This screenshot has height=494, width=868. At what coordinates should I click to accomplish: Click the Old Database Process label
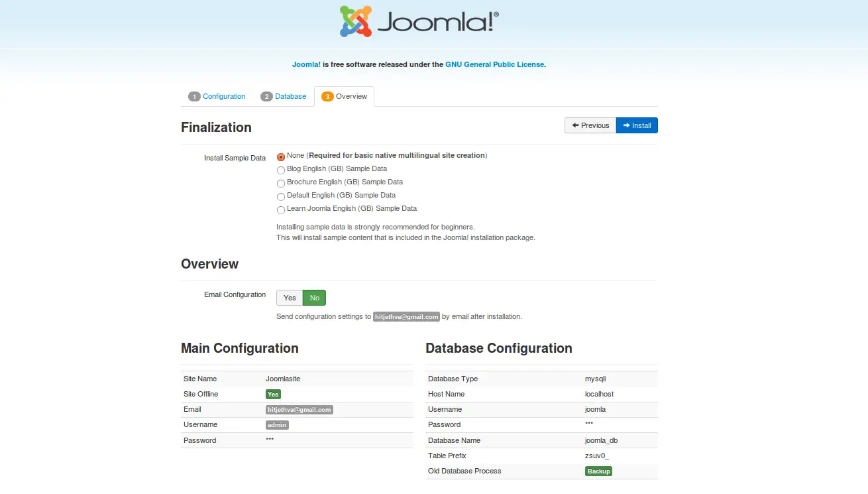464,471
